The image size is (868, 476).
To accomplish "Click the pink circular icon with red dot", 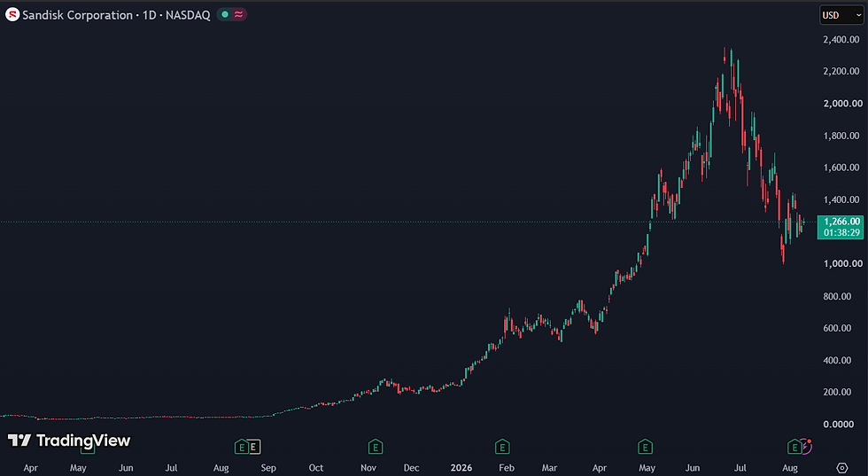I will [x=806, y=446].
